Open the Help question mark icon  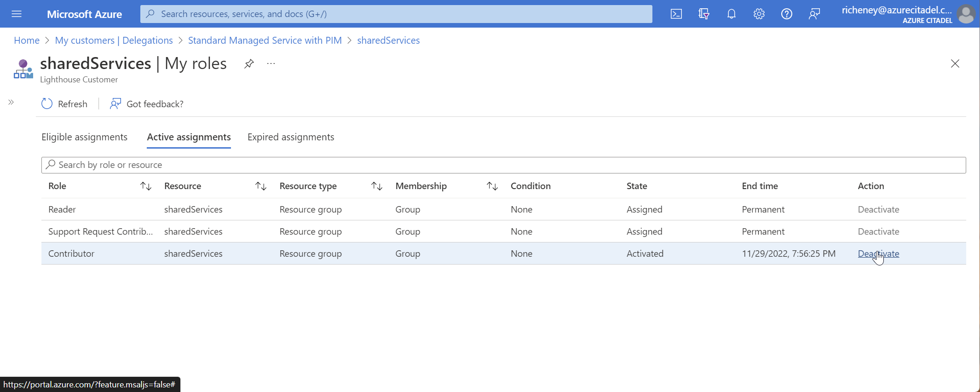786,14
